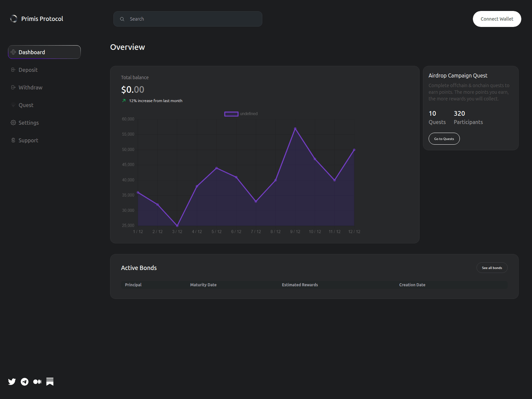
Task: Click the Overview heading
Action: pyautogui.click(x=127, y=47)
